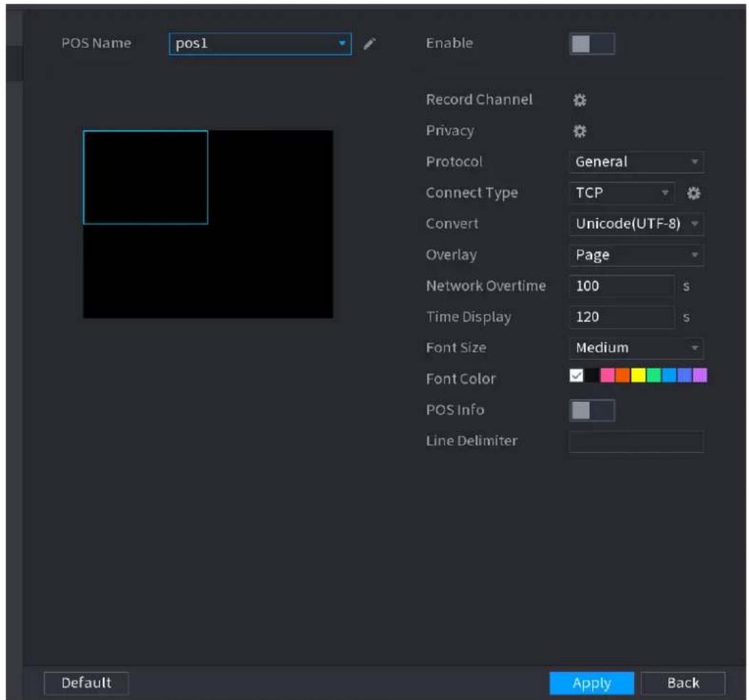Click the Network Overtime input field
The height and width of the screenshot is (700, 749).
coord(621,287)
